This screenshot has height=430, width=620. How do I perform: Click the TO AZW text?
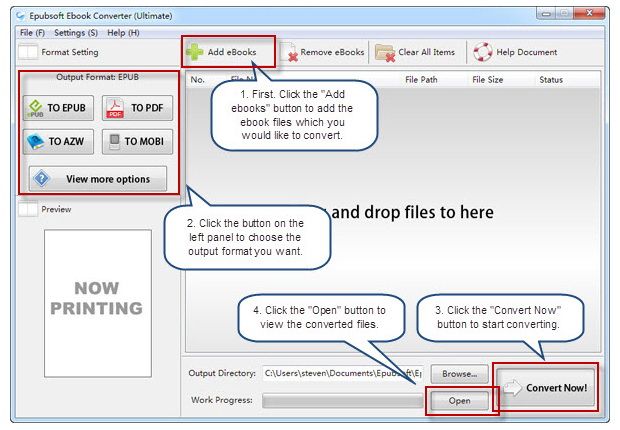66,142
